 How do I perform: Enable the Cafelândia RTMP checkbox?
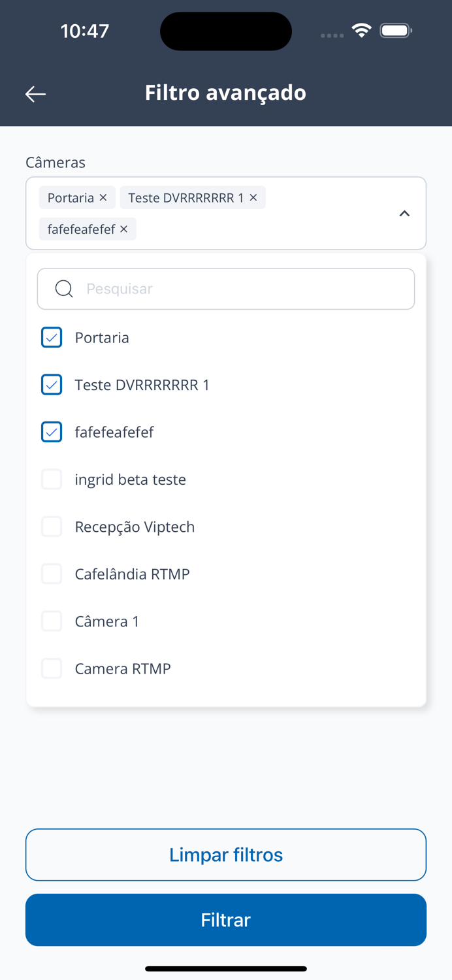pyautogui.click(x=52, y=574)
